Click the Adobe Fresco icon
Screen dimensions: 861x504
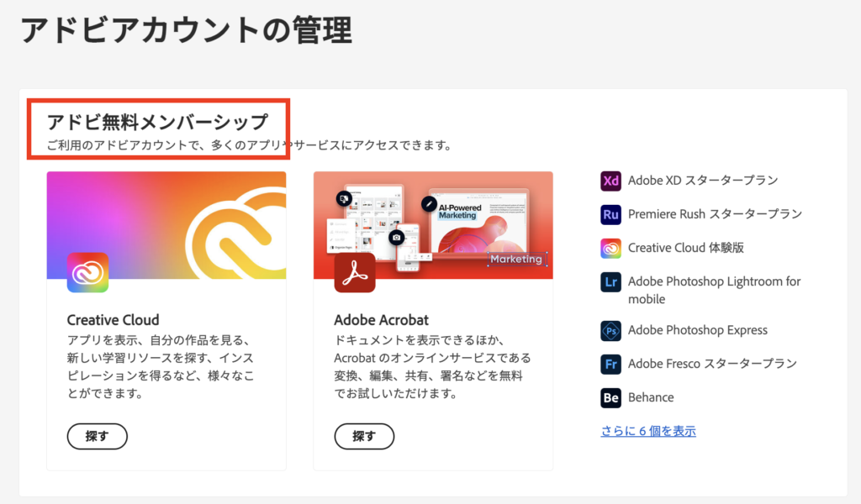[610, 365]
